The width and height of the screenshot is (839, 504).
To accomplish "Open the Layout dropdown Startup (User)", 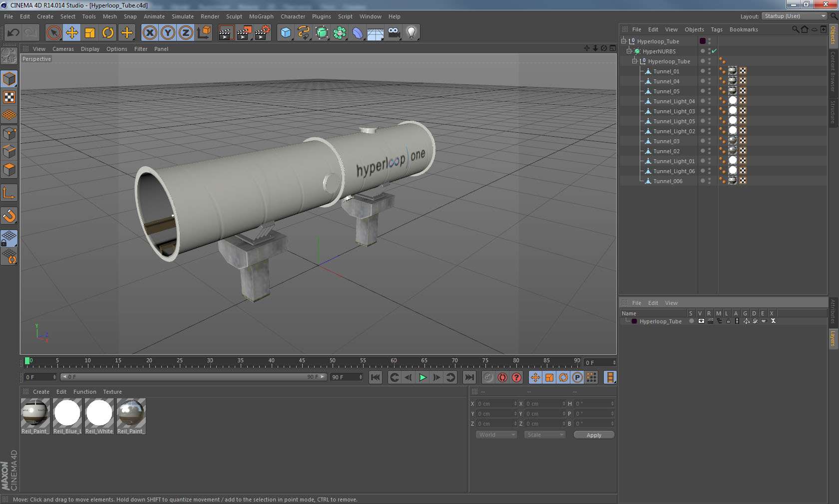I will point(795,16).
